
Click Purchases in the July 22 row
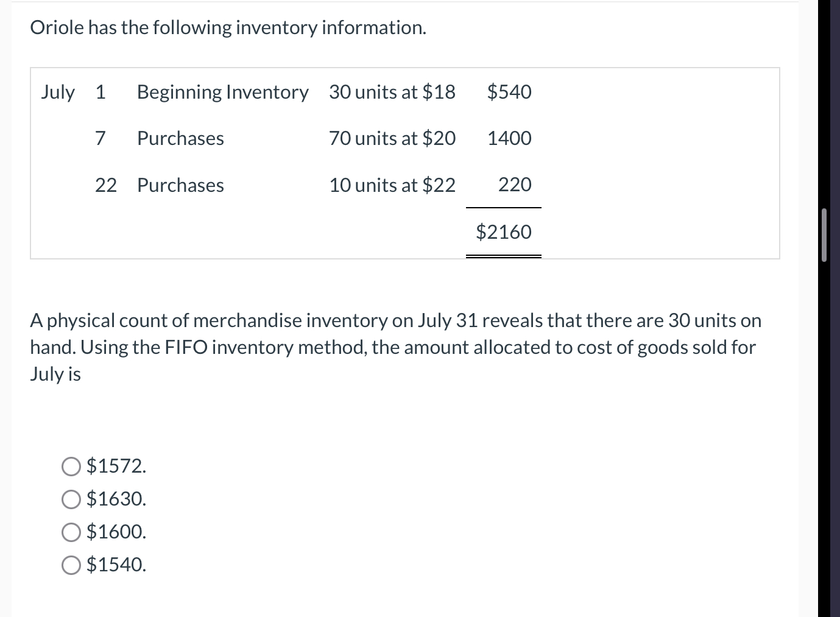pos(180,185)
